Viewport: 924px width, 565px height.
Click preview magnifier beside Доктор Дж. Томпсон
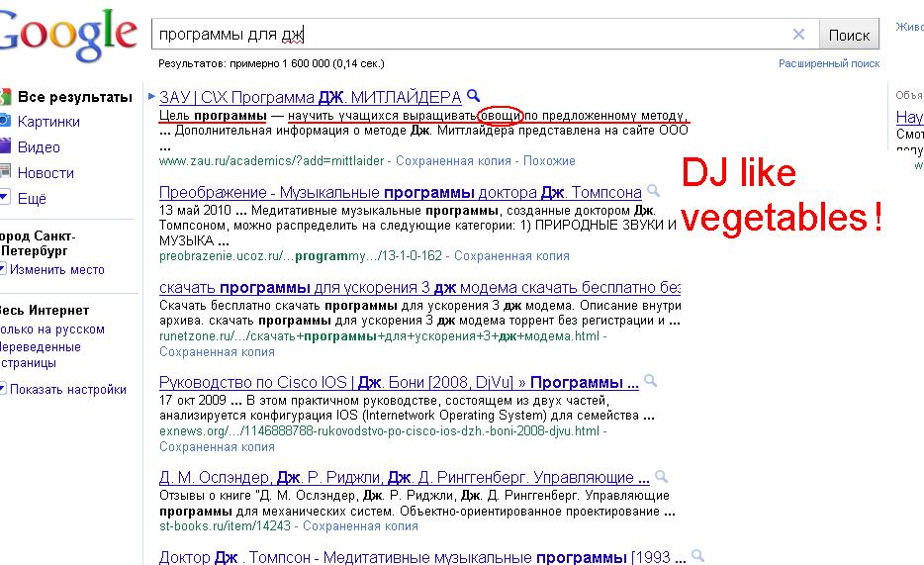tap(697, 555)
